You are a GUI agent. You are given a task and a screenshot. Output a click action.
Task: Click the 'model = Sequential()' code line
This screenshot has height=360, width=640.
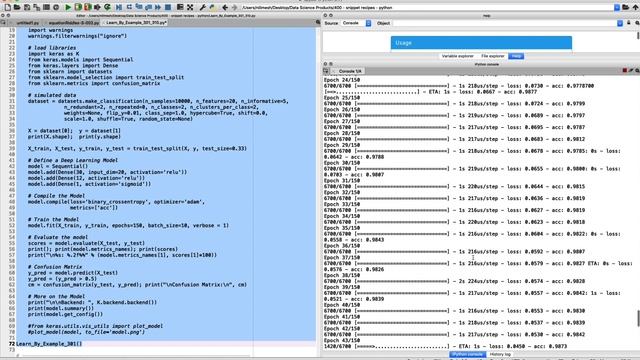pyautogui.click(x=58, y=166)
